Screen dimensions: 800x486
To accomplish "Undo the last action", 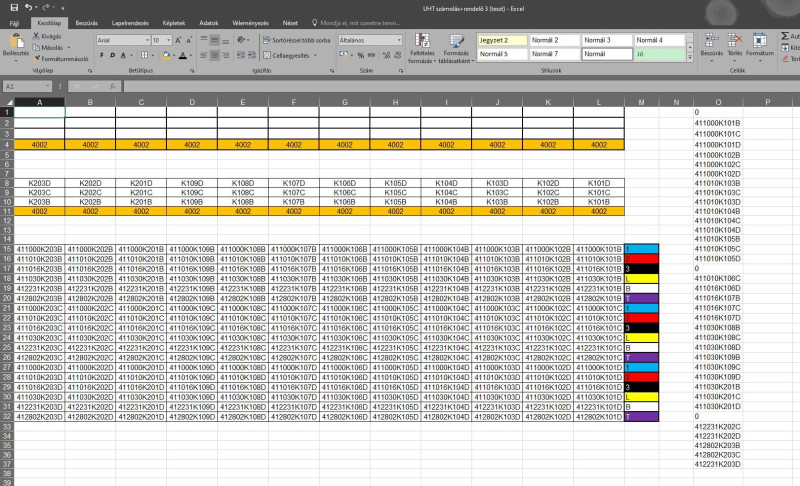I will (x=29, y=8).
